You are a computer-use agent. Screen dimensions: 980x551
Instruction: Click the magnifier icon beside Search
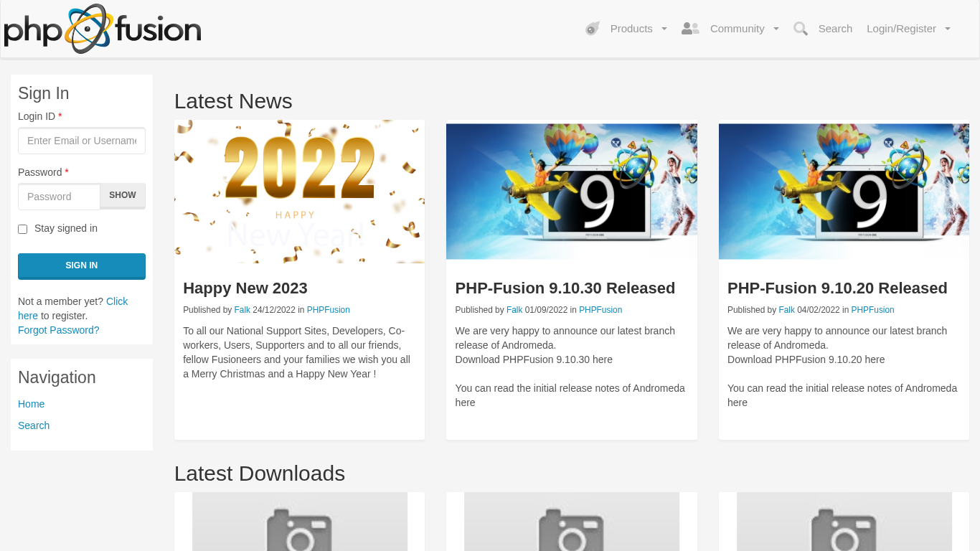[801, 29]
